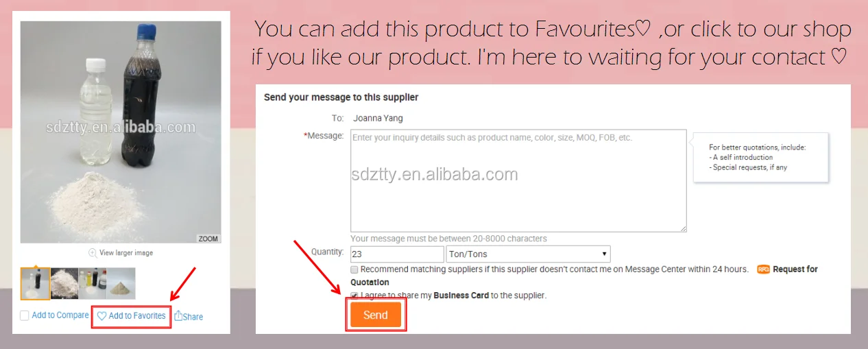Select the white powder pile thumbnail

point(64,283)
